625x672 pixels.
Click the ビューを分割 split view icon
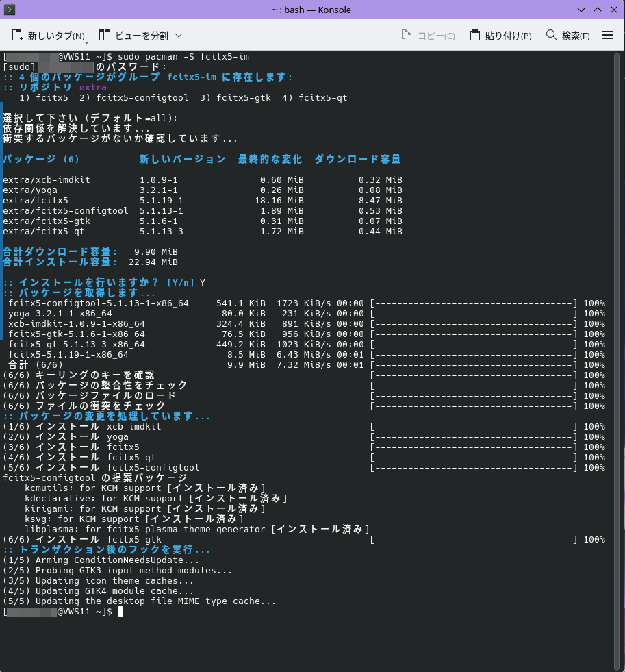tap(105, 36)
